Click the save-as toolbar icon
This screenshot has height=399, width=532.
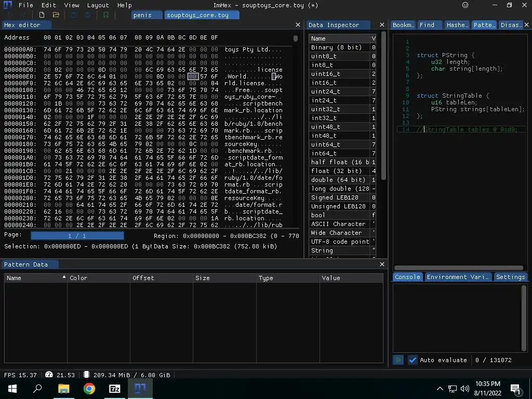pos(88,15)
